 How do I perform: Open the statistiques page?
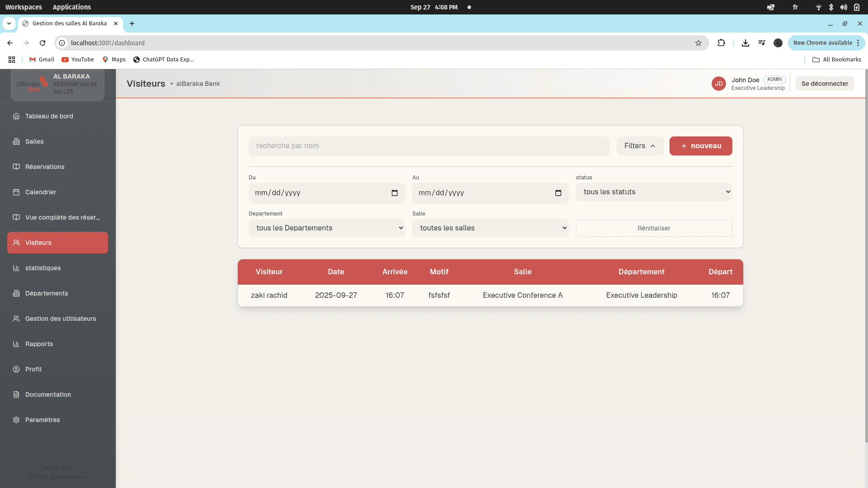[x=57, y=268]
